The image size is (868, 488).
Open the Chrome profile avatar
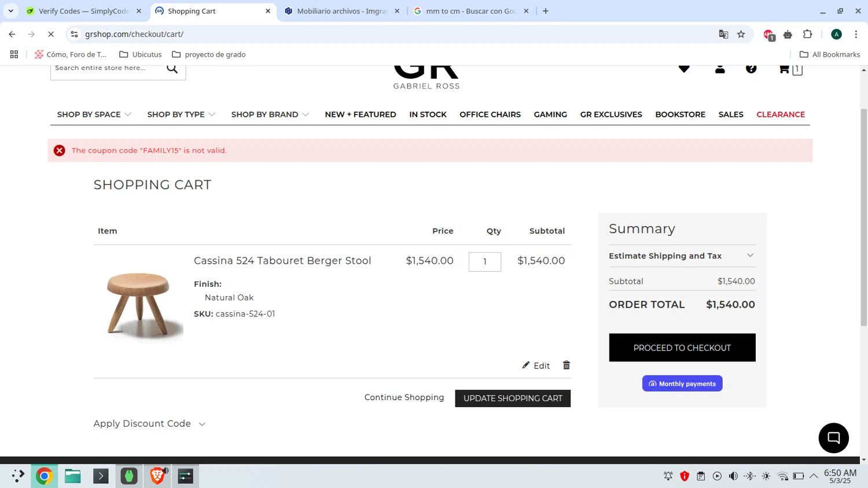pos(836,34)
